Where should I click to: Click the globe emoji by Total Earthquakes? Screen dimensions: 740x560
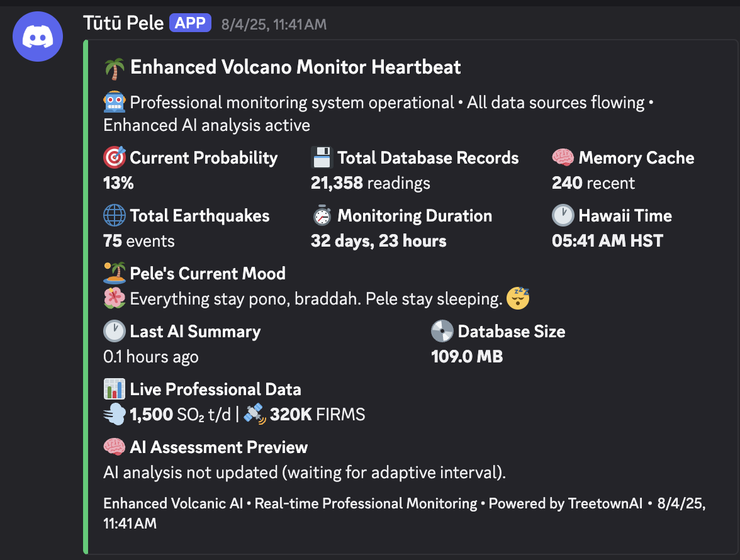pos(114,216)
